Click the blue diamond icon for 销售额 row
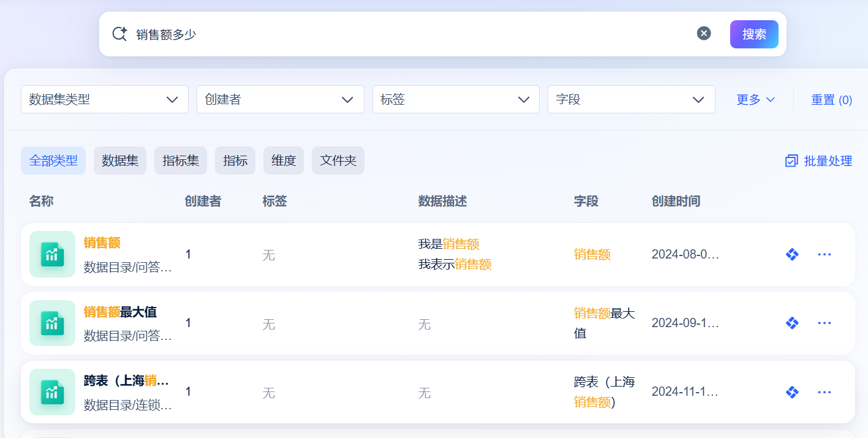This screenshot has width=868, height=438. [x=792, y=254]
